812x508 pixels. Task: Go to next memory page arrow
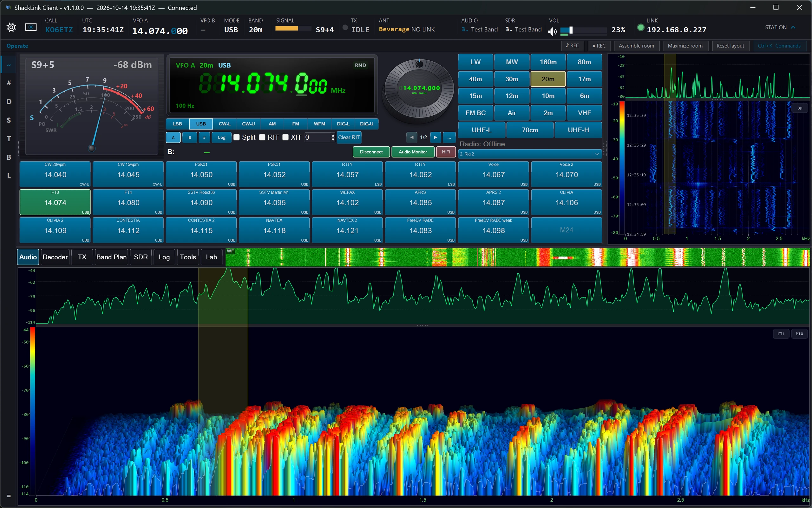pos(435,137)
